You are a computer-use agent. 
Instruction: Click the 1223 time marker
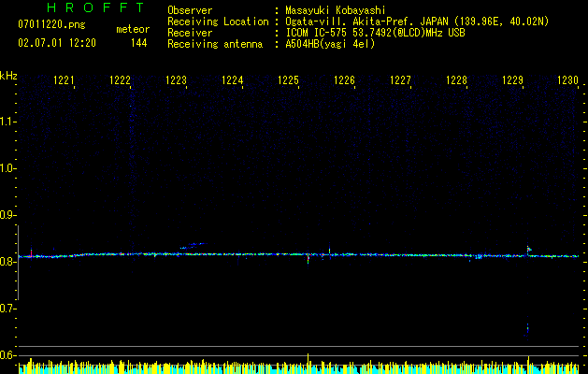pyautogui.click(x=176, y=80)
